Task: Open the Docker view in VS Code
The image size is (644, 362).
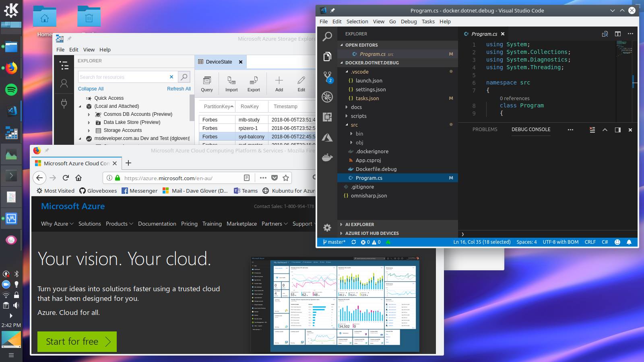Action: [327, 157]
